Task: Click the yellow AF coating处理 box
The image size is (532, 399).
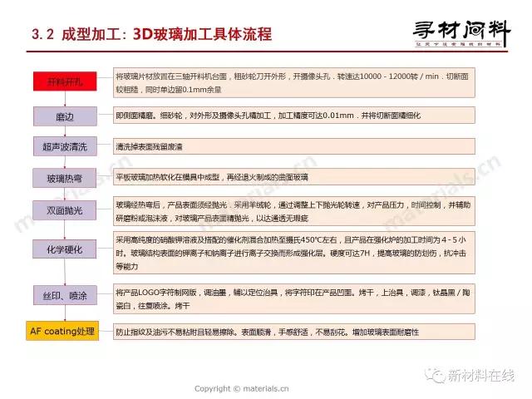Action: pos(62,331)
